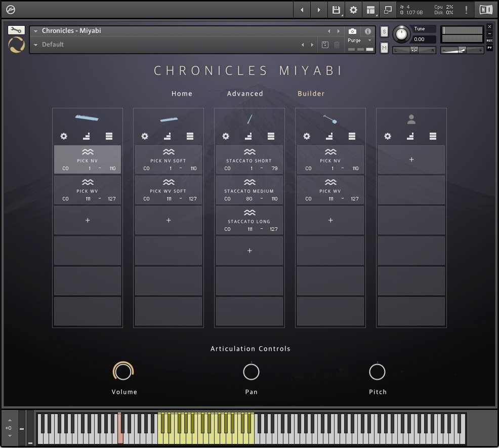
Task: Add articulation plus in first column
Action: pos(88,220)
